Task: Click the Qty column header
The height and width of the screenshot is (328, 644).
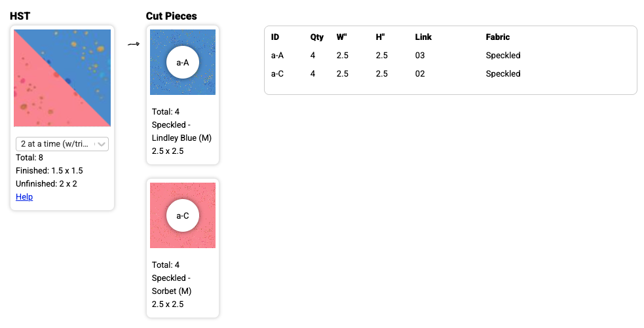Action: [317, 37]
